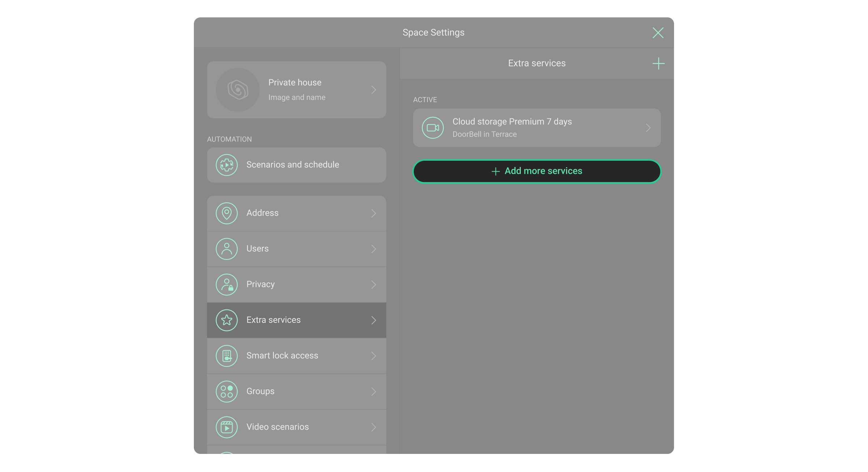The width and height of the screenshot is (868, 472).
Task: Click the Scenarios and schedule gear icon
Action: [226, 165]
